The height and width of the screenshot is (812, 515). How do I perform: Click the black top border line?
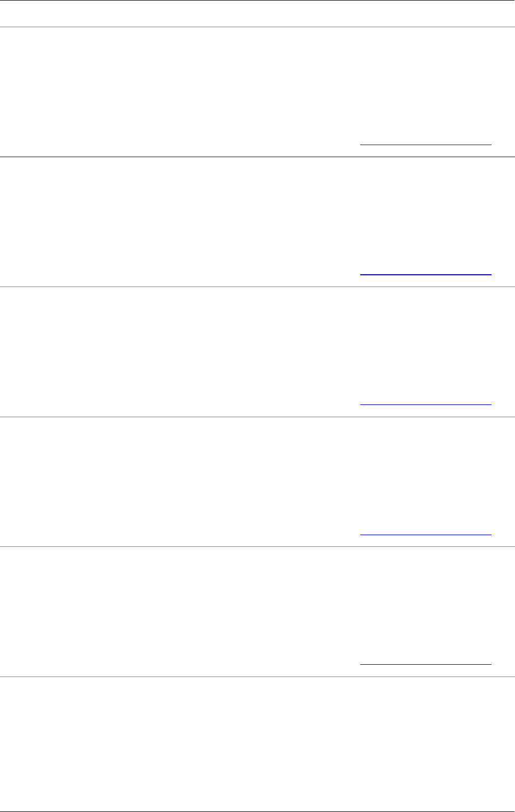[257, 1]
